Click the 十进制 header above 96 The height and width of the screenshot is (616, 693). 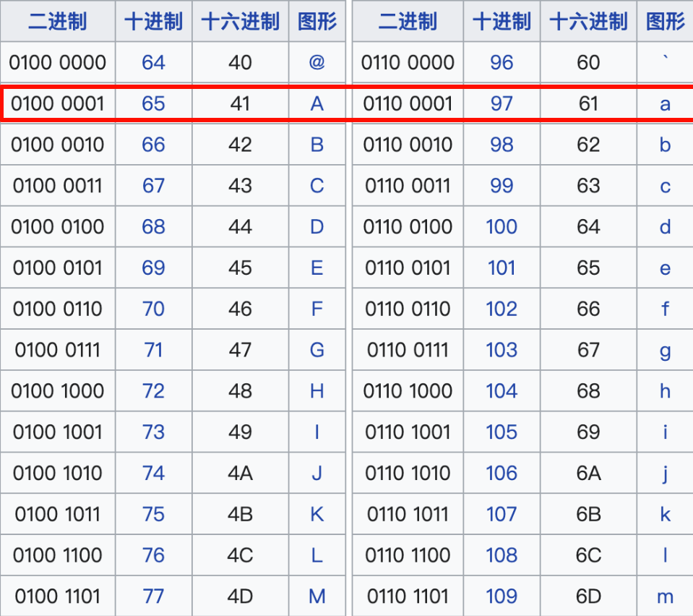coord(502,22)
